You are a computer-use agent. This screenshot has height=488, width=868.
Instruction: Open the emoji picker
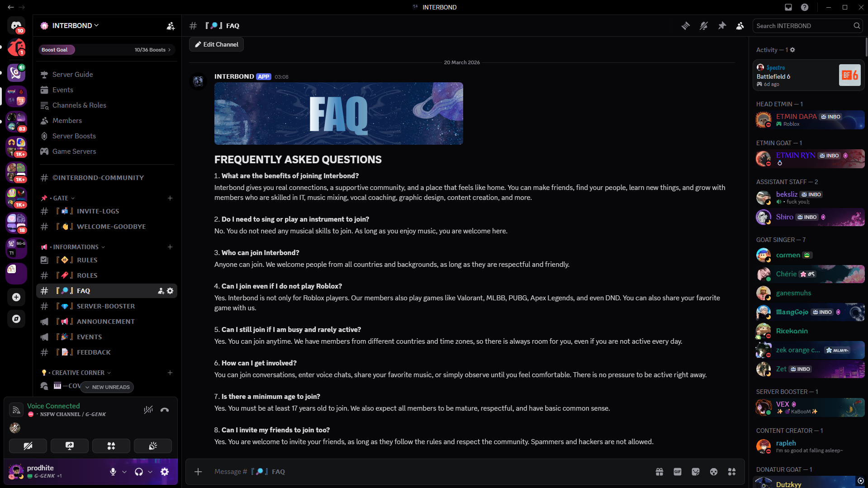point(714,472)
